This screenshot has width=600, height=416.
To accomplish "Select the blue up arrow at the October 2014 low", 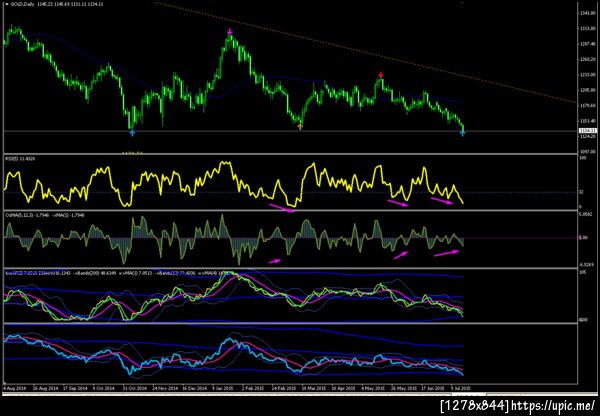I will [x=132, y=133].
